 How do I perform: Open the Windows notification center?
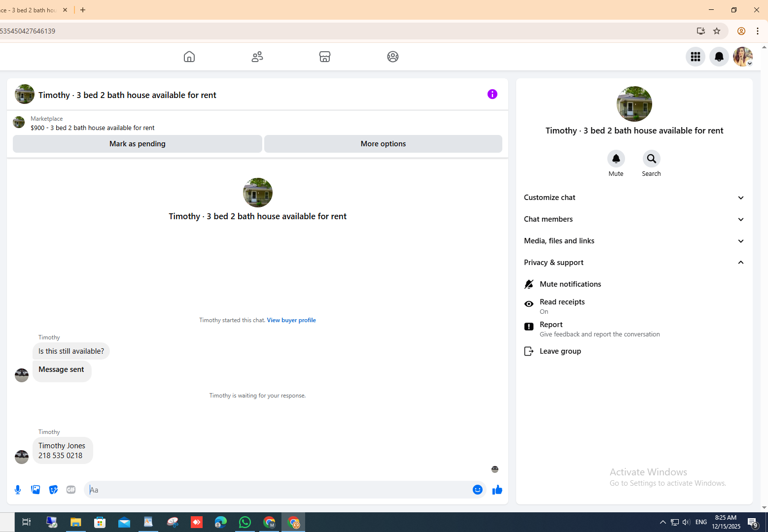753,523
